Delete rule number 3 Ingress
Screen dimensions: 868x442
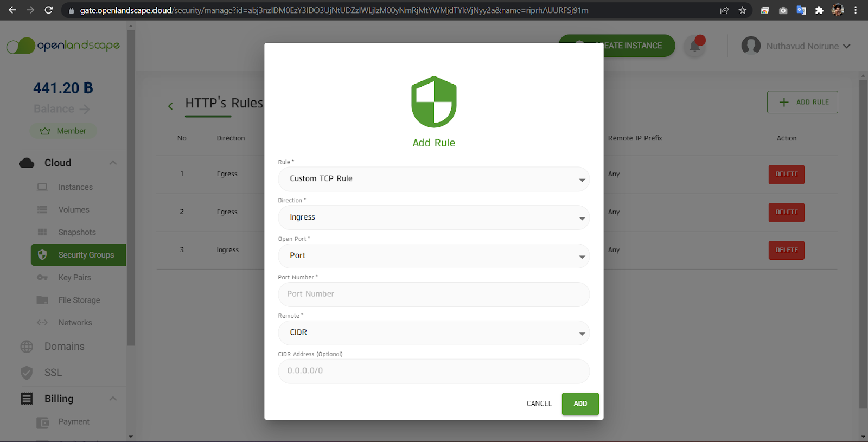click(786, 251)
